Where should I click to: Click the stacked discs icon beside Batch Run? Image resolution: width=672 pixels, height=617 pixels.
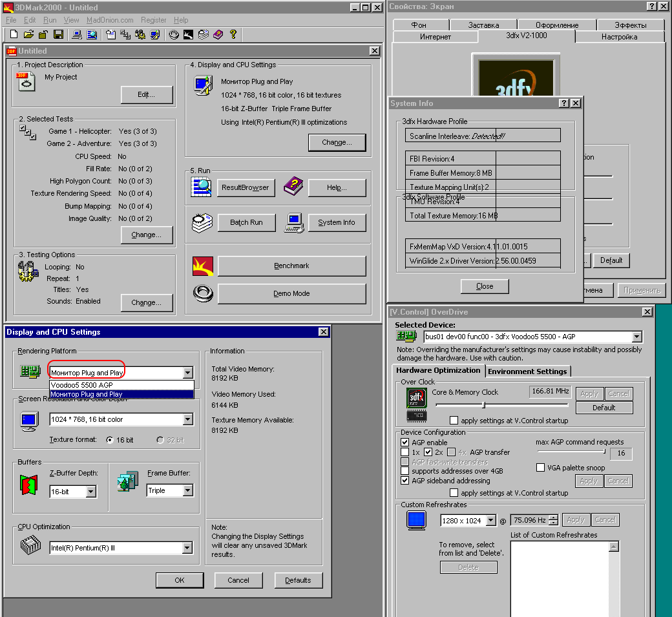click(202, 223)
